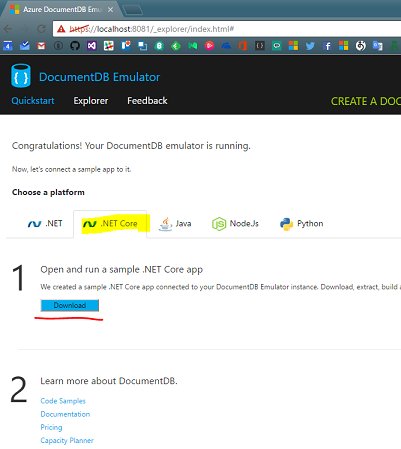This screenshot has width=401, height=449.
Task: Select the .NET Core platform tab
Action: (110, 224)
